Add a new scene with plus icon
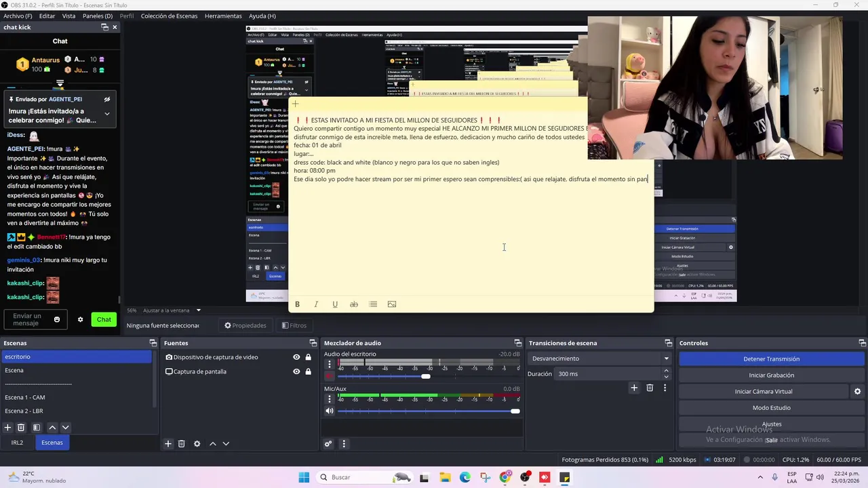Viewport: 868px width, 488px height. point(7,428)
